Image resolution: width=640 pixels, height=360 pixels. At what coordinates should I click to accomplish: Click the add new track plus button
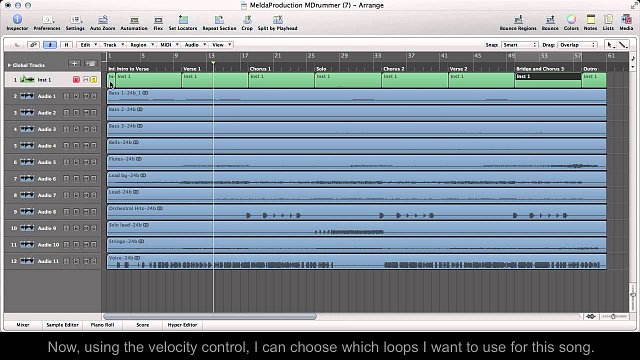74,64
